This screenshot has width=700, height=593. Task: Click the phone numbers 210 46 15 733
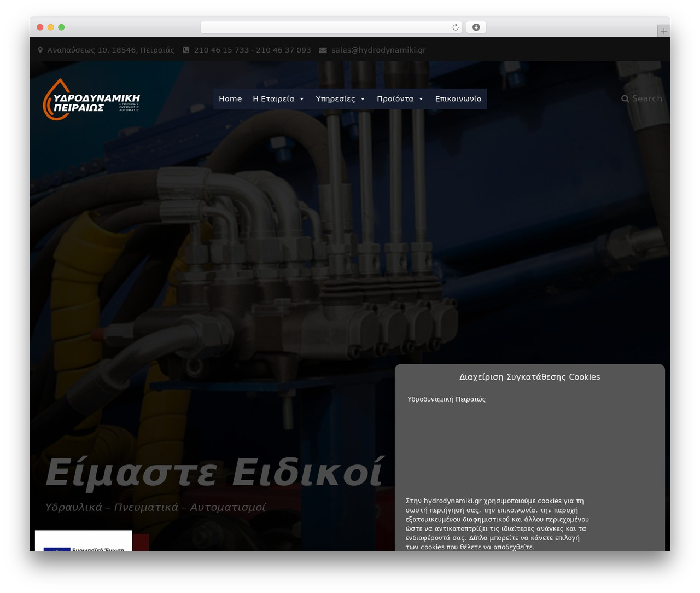[221, 50]
